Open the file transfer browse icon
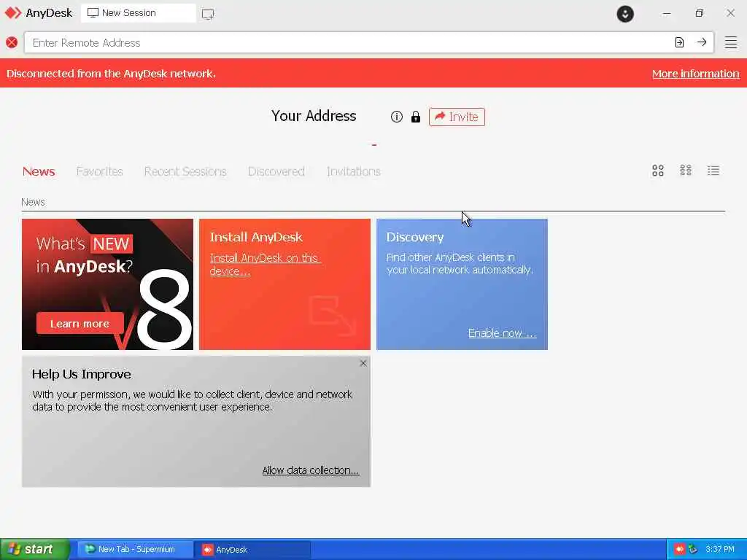 pos(679,42)
